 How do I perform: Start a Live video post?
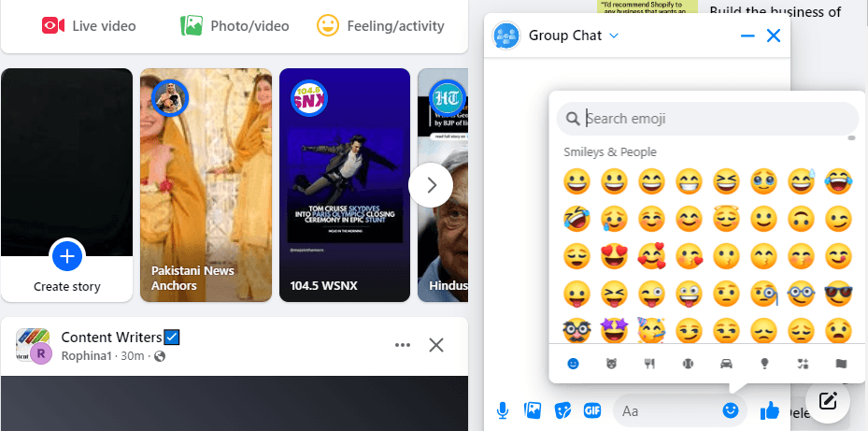click(x=89, y=26)
